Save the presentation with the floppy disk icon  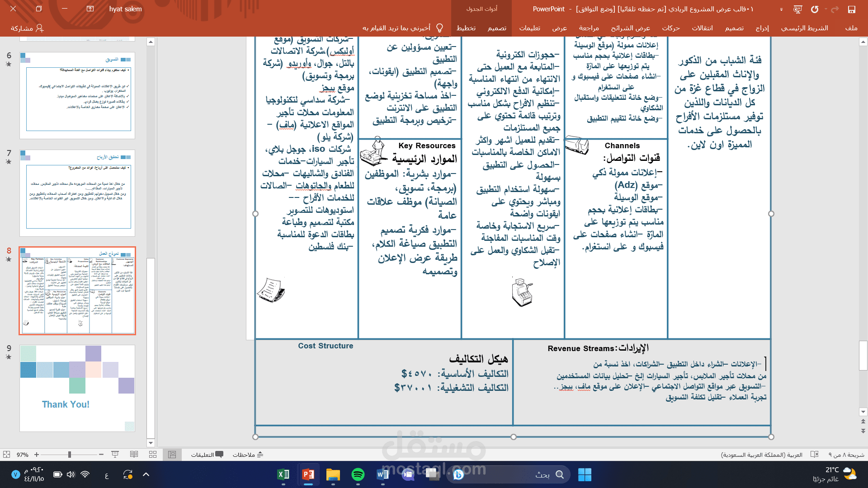[x=851, y=9]
